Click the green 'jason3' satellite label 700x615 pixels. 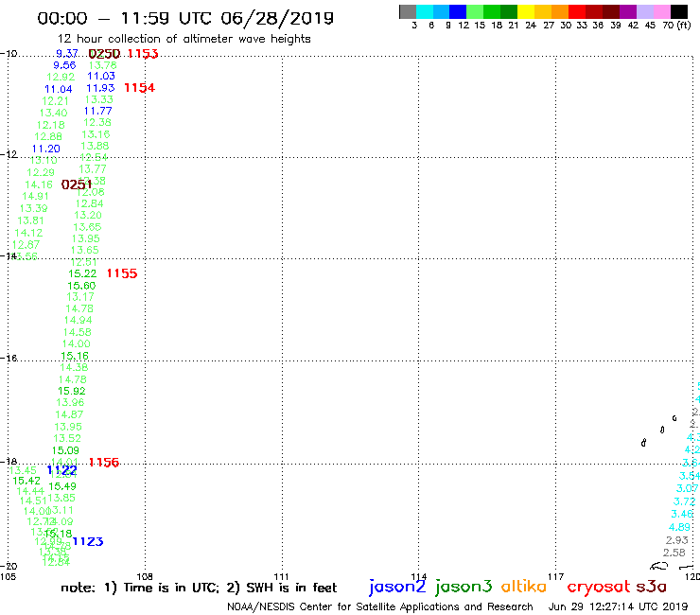pyautogui.click(x=464, y=587)
